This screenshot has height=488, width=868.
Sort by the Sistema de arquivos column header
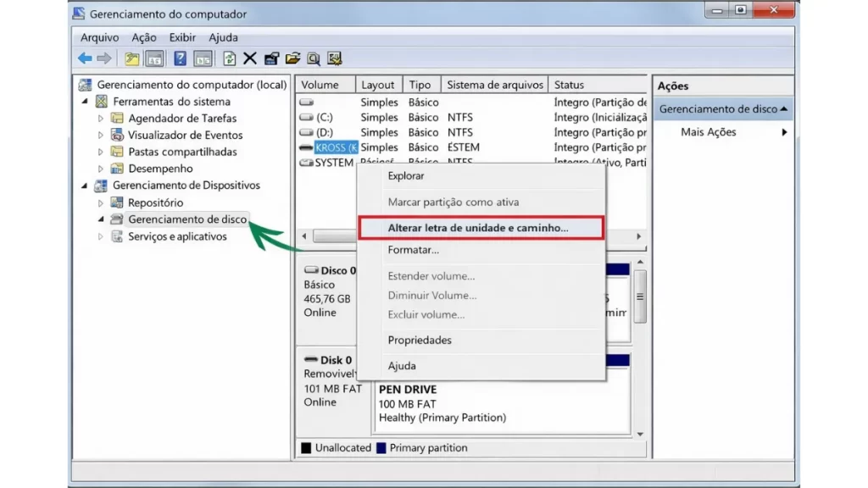click(494, 85)
